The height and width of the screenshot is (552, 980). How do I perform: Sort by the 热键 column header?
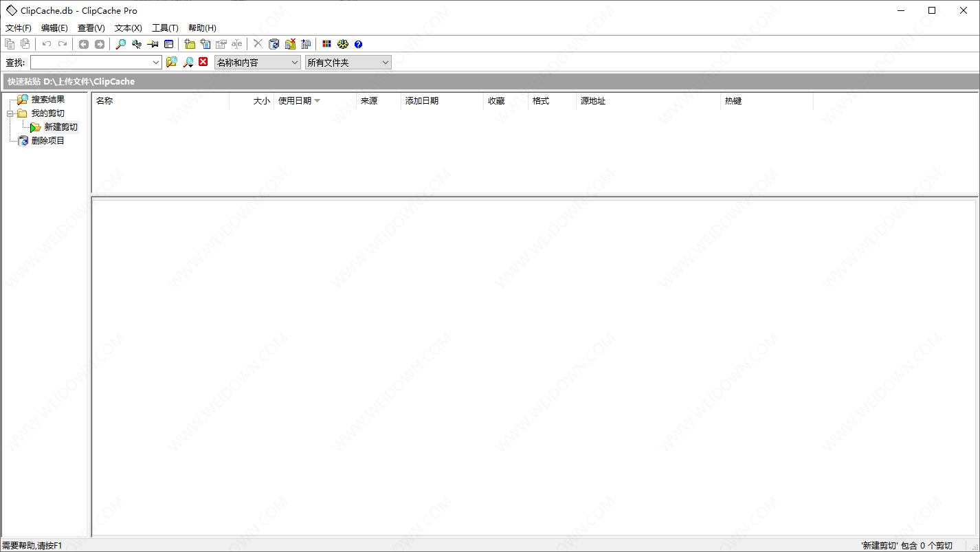[x=767, y=101]
